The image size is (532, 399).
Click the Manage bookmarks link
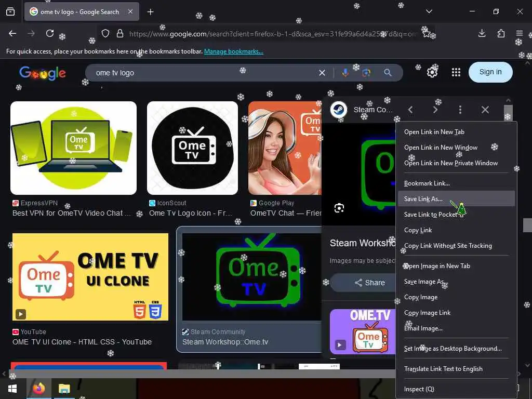pyautogui.click(x=233, y=51)
